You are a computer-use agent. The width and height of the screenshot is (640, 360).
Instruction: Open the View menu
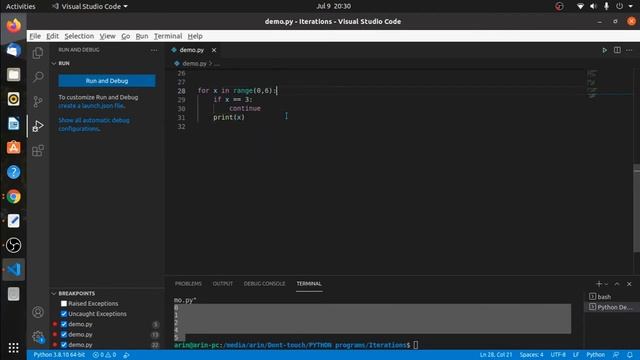click(107, 36)
